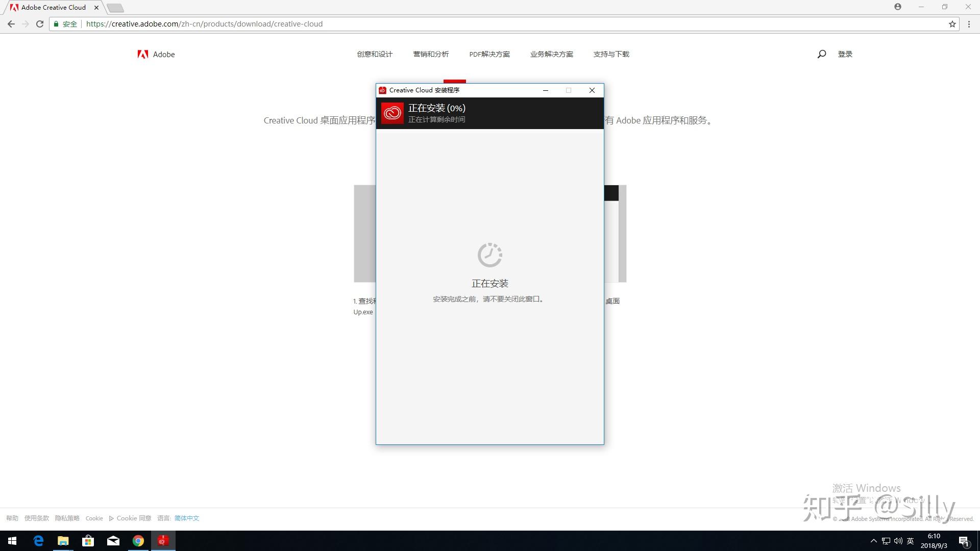Open a new browser tab
The width and height of the screenshot is (980, 551).
coord(115,8)
